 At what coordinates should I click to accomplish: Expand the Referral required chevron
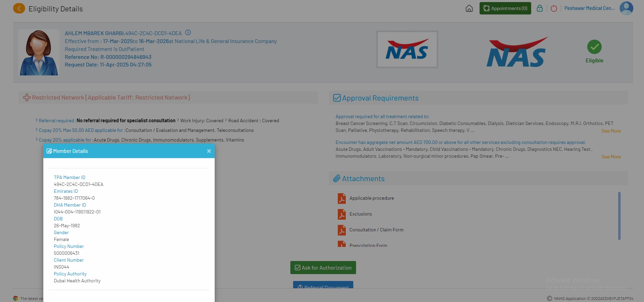tap(36, 120)
